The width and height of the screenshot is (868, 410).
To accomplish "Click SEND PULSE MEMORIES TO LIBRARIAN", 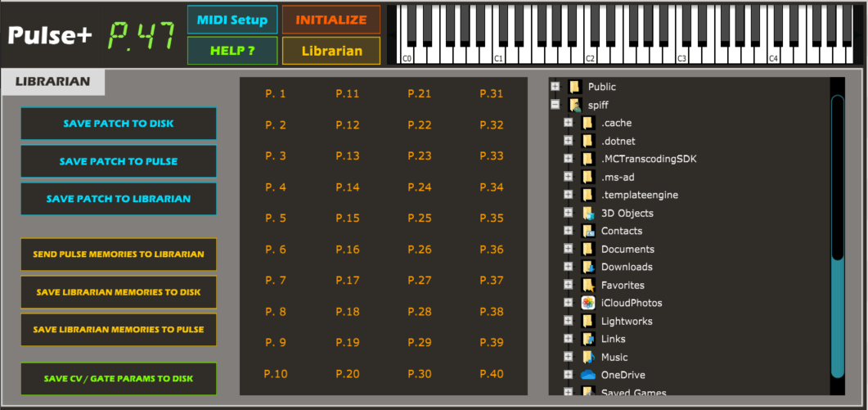I will coord(119,255).
